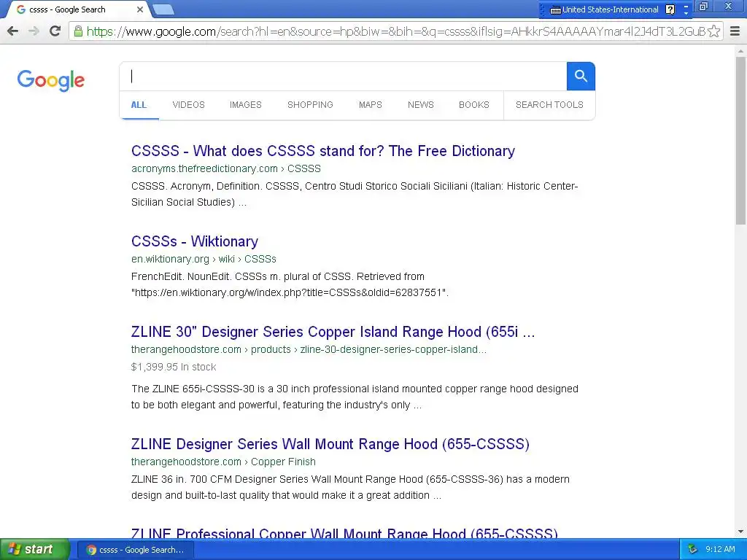Switch to the VIDEOS tab
Viewport: 747px width, 560px height.
pos(189,105)
